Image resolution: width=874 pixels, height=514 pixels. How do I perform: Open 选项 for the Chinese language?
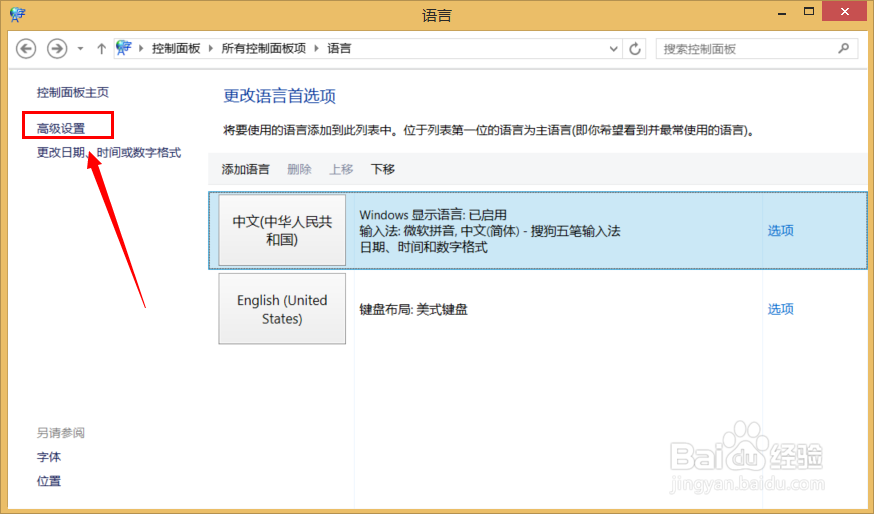click(x=780, y=230)
